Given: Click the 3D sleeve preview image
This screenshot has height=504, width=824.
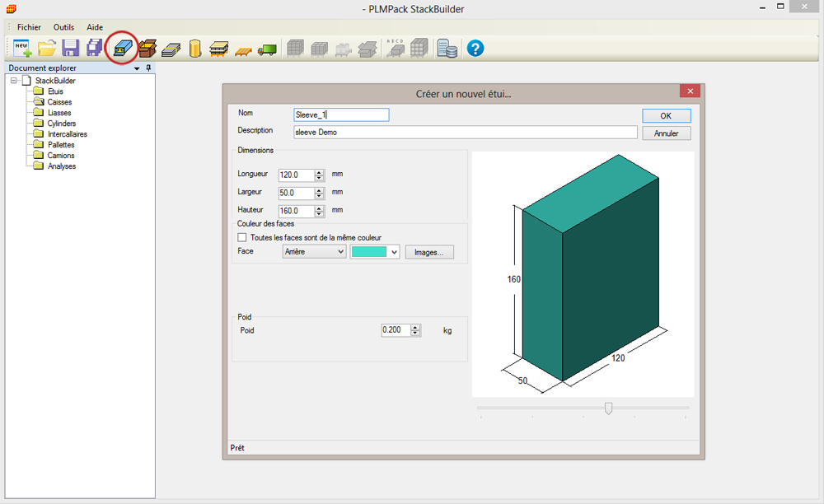Looking at the screenshot, I should 583,274.
